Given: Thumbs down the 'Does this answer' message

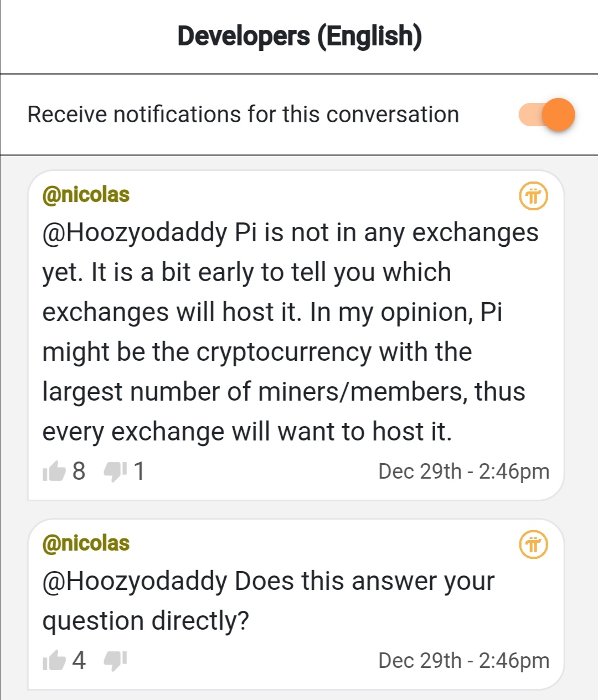Looking at the screenshot, I should pyautogui.click(x=115, y=661).
